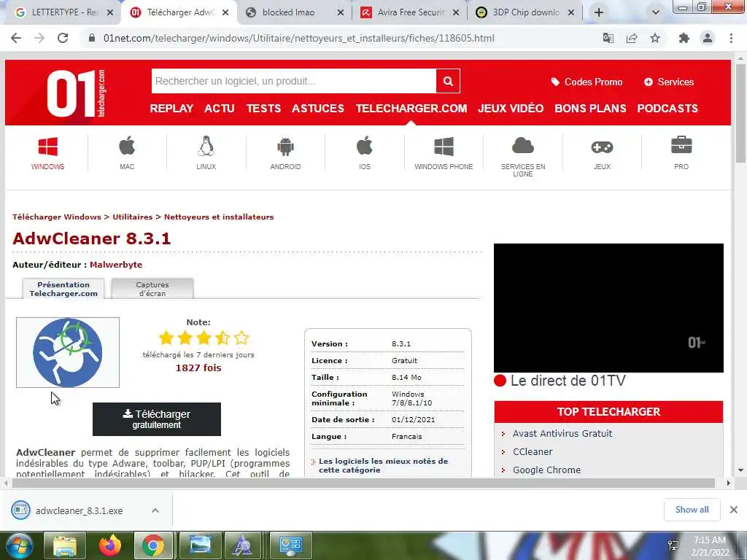Click the Codes Promo link

(x=587, y=82)
